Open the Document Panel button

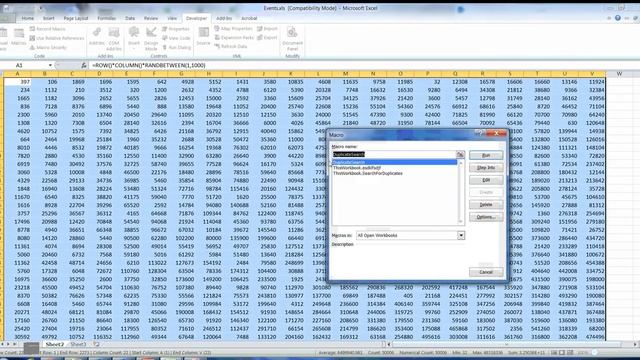click(292, 38)
